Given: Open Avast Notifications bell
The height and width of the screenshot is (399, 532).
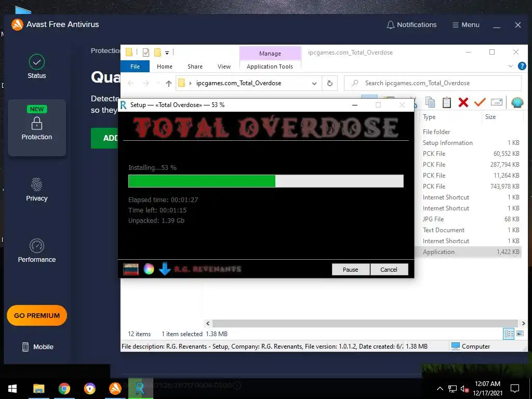Looking at the screenshot, I should 411,25.
